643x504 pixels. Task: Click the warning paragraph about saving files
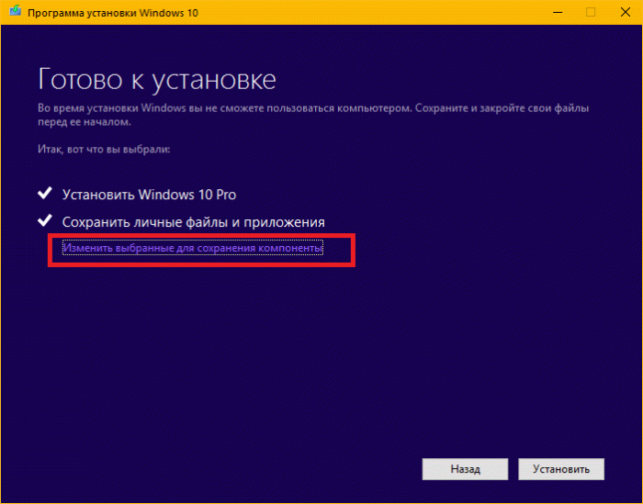click(x=313, y=115)
